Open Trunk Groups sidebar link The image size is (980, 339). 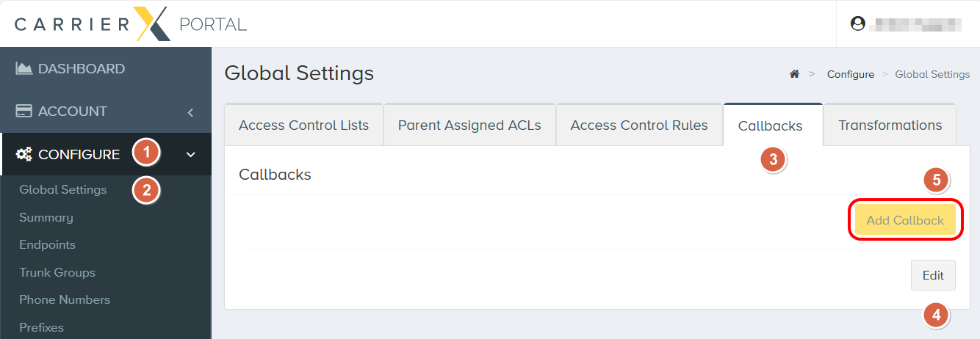[57, 272]
